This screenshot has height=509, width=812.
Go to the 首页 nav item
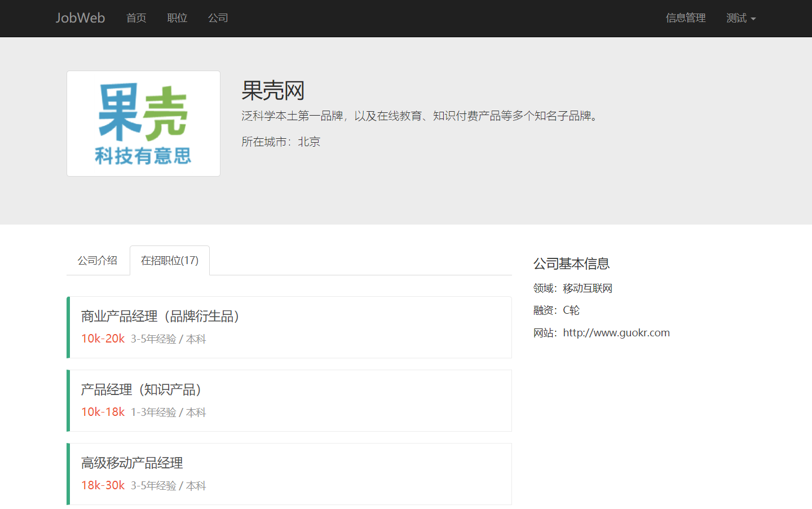[x=136, y=18]
